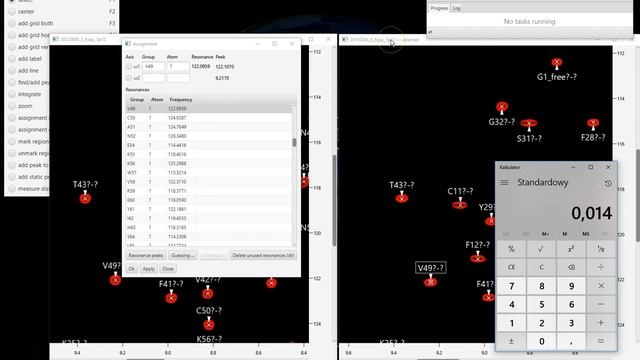Select T43 peak in selected spectrum window
Viewport: 640px width, 360px height.
(402, 198)
